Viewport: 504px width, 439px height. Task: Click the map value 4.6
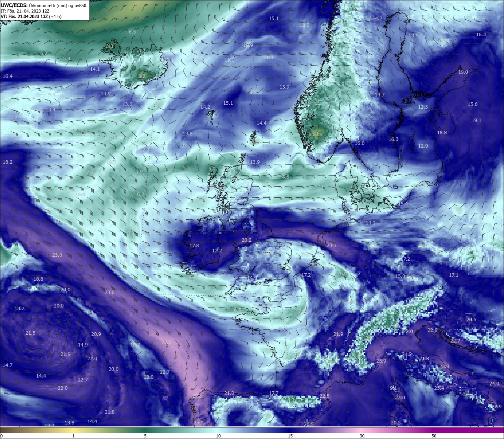(x=286, y=177)
